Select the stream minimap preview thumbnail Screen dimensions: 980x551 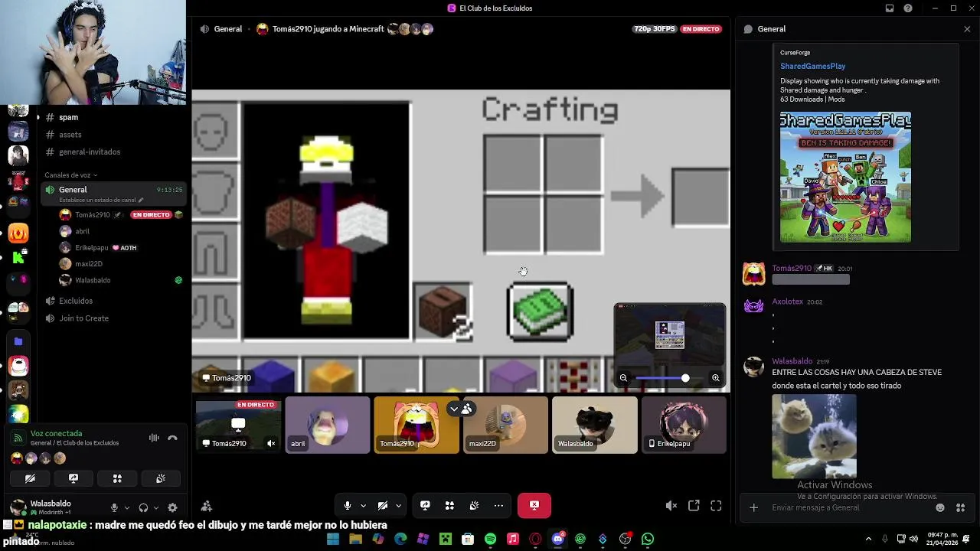pyautogui.click(x=670, y=335)
